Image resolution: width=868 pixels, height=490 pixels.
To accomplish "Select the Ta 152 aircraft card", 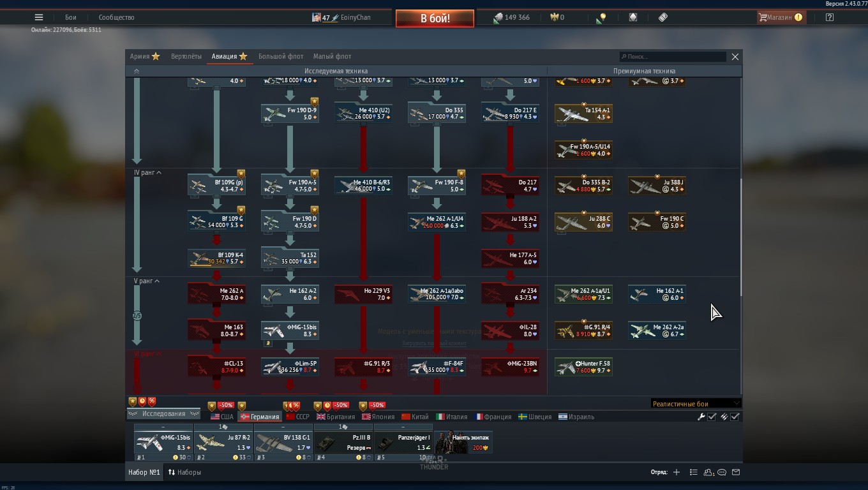I will coord(290,258).
